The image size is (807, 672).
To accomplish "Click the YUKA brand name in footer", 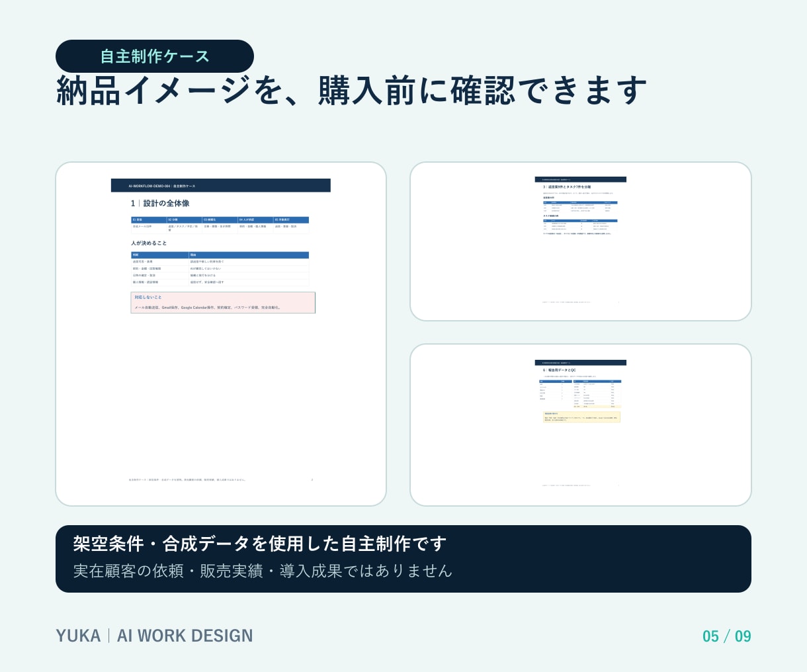I will point(78,636).
